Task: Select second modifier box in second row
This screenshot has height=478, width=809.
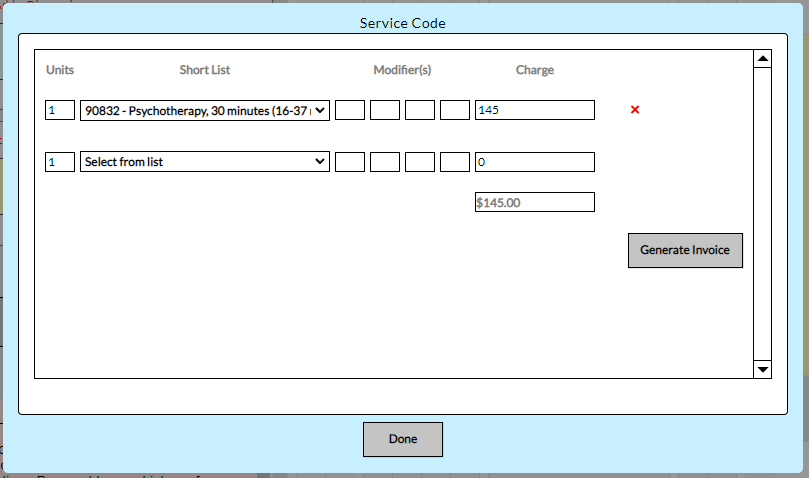Action: 385,162
